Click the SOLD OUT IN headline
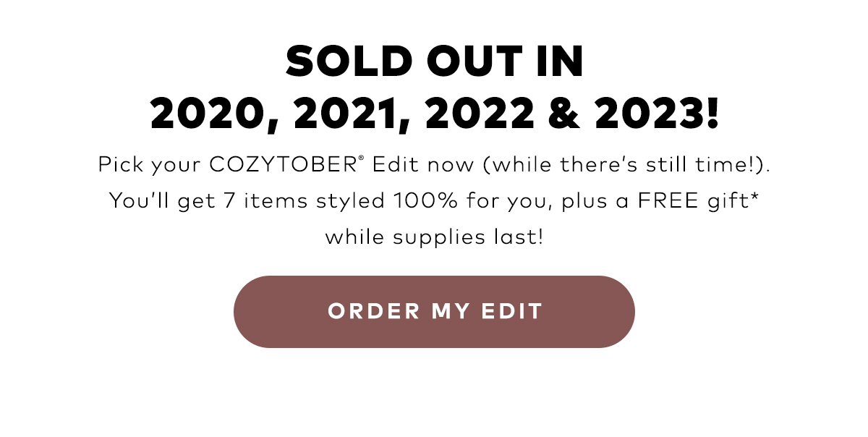The width and height of the screenshot is (868, 437). [x=435, y=62]
